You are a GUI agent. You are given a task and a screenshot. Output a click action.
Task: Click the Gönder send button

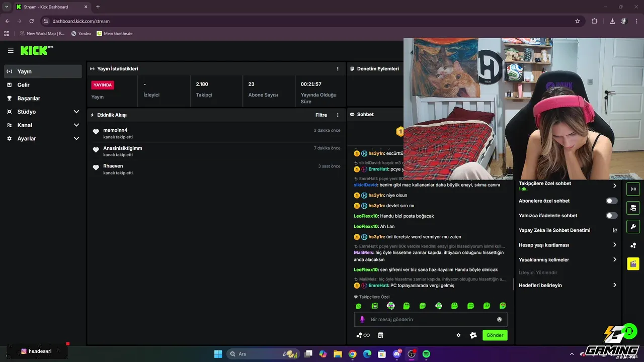[495, 335]
